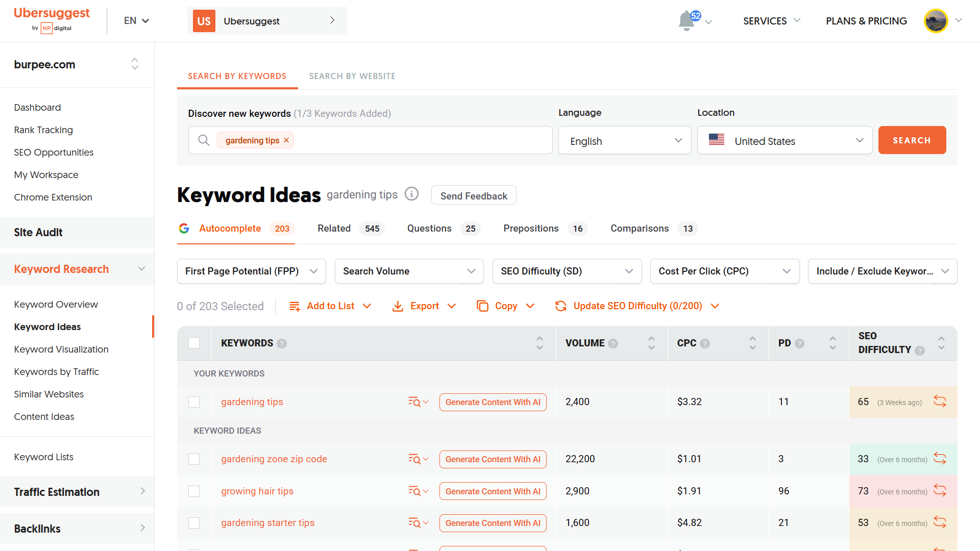Image resolution: width=980 pixels, height=551 pixels.
Task: Open the Copy dropdown
Action: coord(505,306)
